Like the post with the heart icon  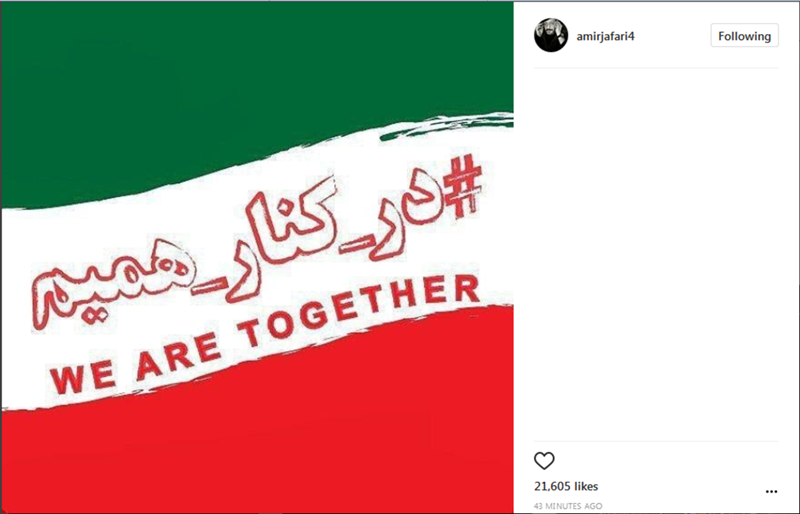tap(544, 461)
